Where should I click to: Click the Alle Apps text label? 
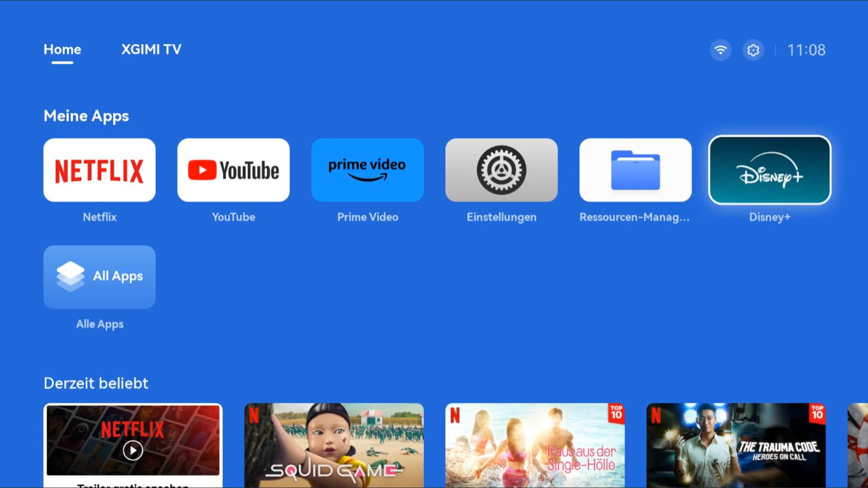coord(99,324)
